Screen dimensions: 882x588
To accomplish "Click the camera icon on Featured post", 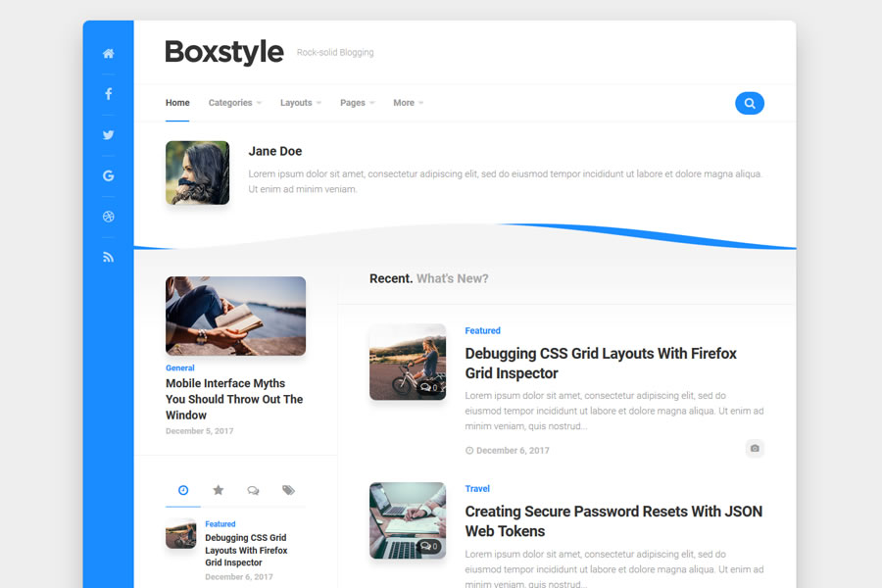I will 754,448.
